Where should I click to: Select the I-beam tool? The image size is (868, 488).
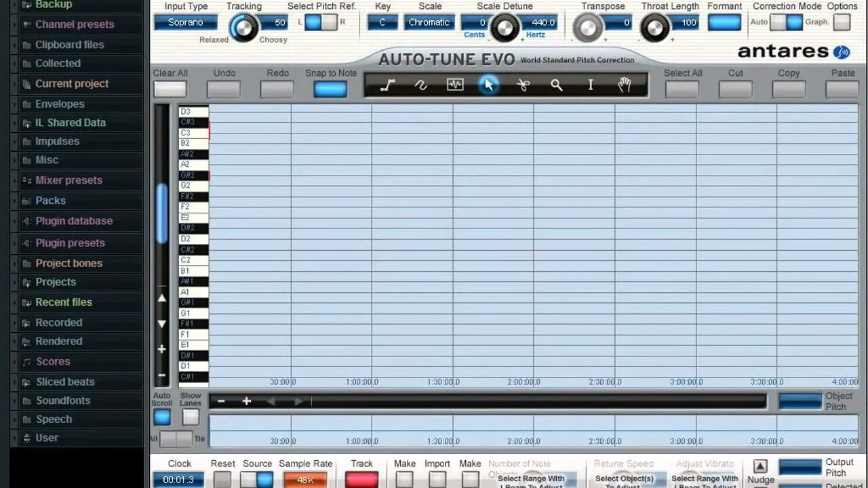tap(591, 85)
